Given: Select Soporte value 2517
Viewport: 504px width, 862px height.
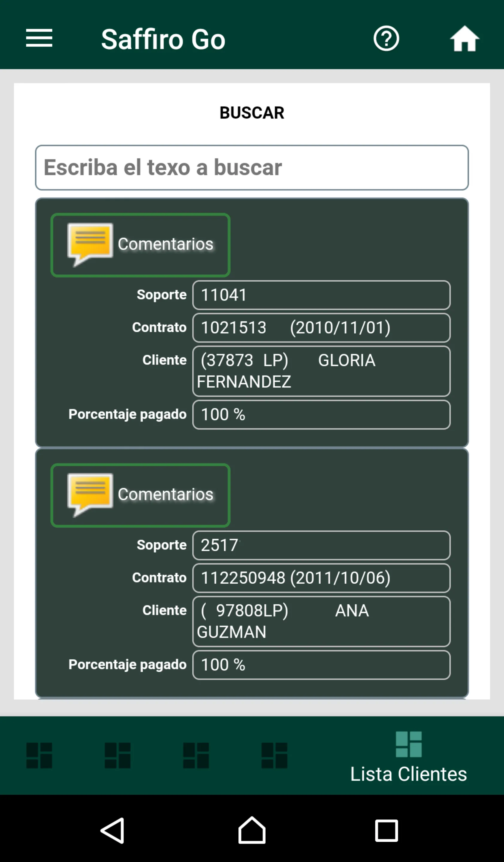Looking at the screenshot, I should pos(322,545).
